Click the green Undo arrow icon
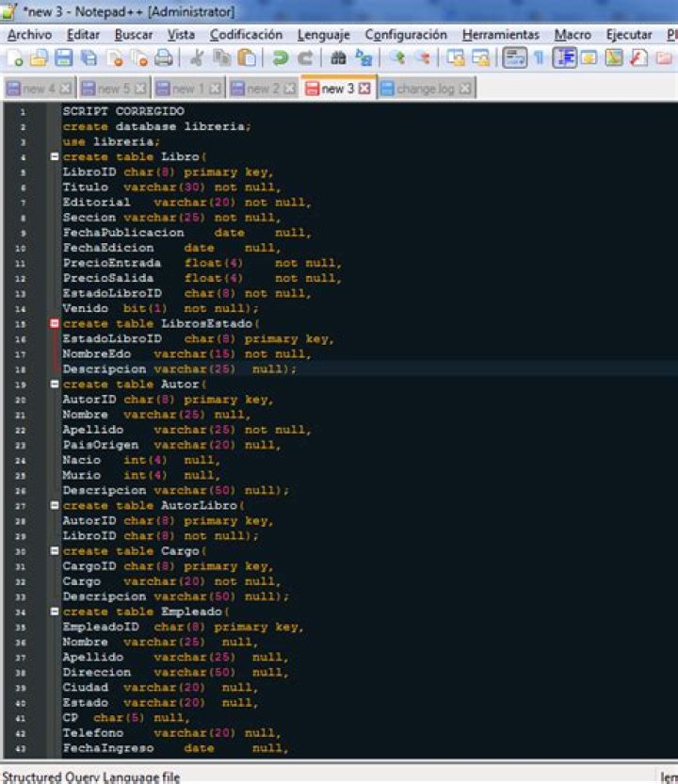678x784 pixels. click(x=281, y=58)
